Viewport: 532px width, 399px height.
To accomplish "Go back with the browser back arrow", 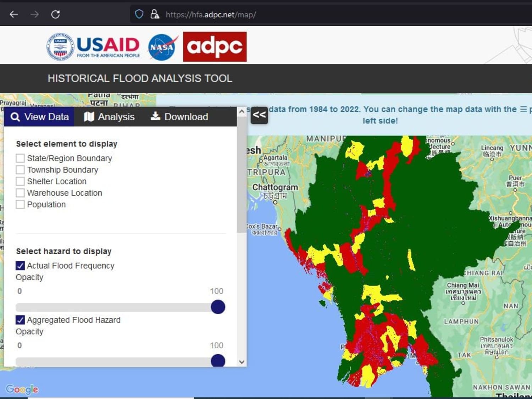I will pos(13,15).
